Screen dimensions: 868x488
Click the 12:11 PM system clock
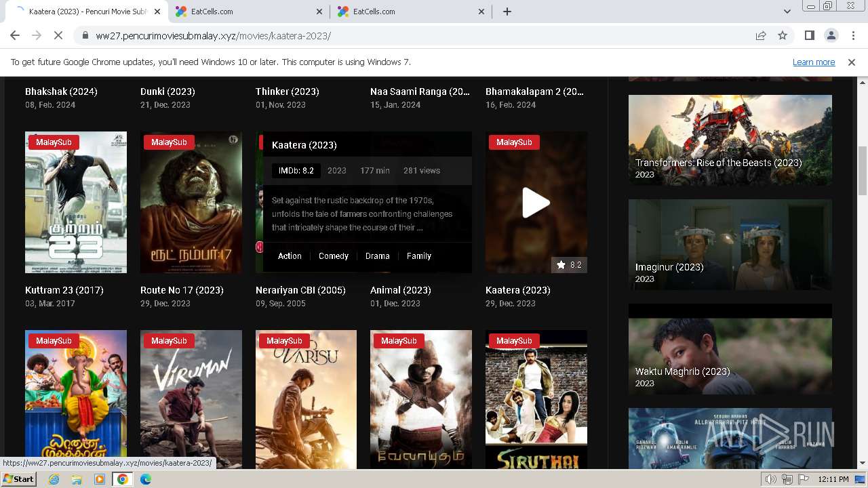(x=833, y=479)
